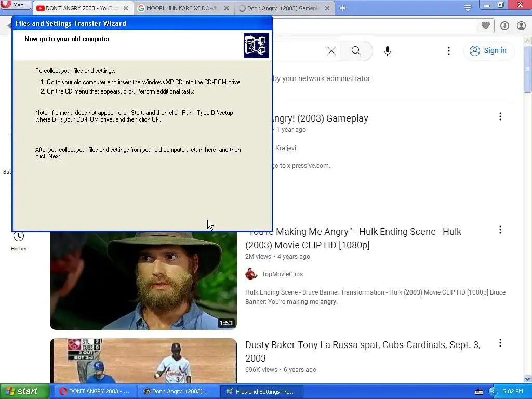This screenshot has width=532, height=399.
Task: Close the Don't Angry! (2003) Gameplay tab
Action: point(327,8)
